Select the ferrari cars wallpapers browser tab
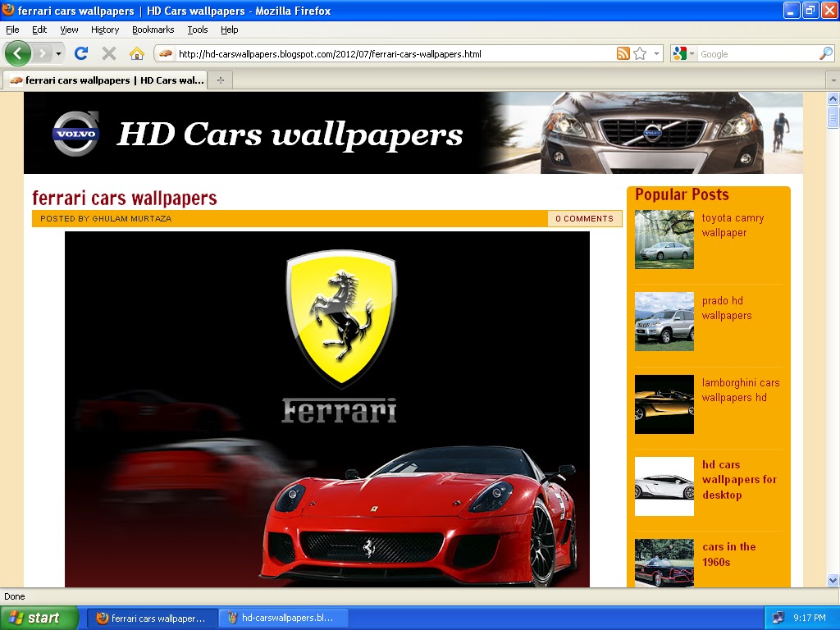This screenshot has height=630, width=840. [x=106, y=80]
